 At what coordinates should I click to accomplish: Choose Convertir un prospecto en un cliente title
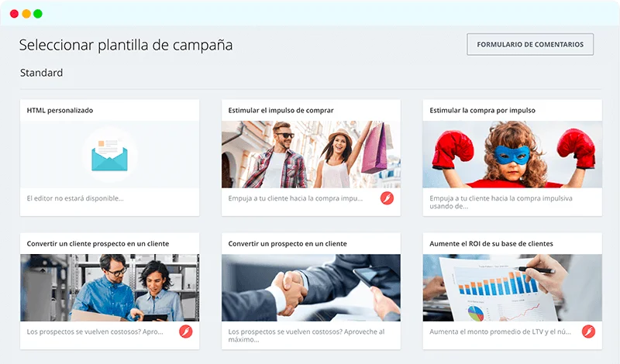pyautogui.click(x=288, y=243)
